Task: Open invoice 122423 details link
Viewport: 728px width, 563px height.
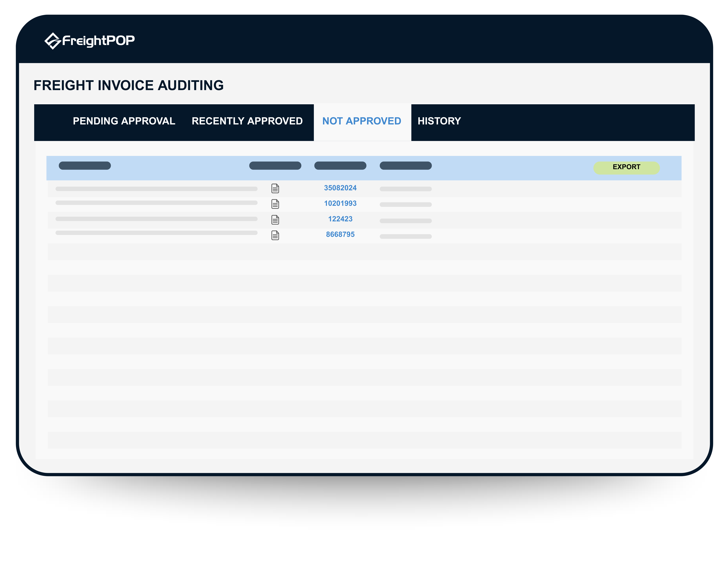Action: pyautogui.click(x=340, y=219)
